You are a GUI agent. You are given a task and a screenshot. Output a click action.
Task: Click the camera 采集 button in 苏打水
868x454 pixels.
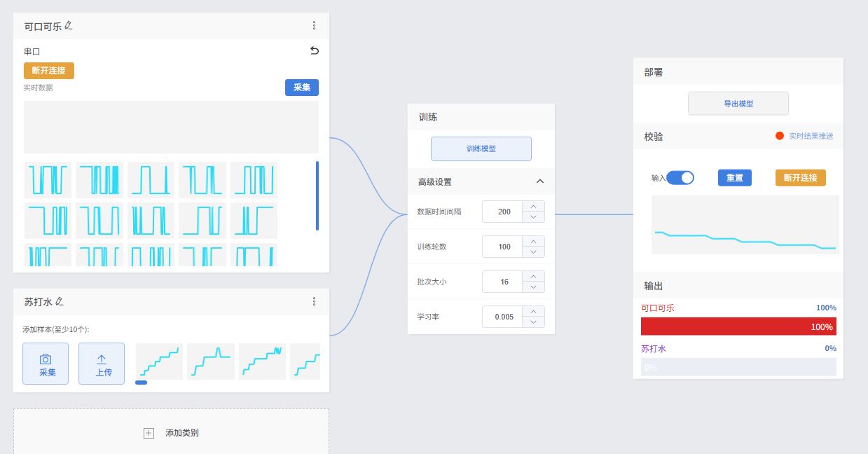click(46, 364)
